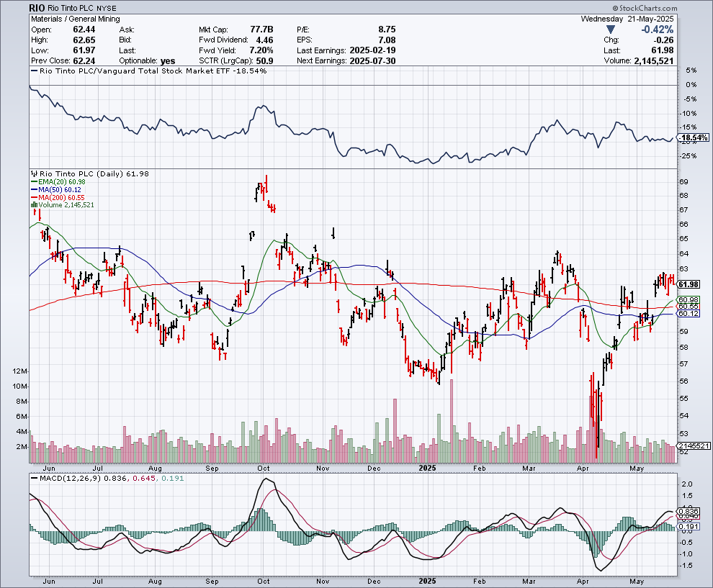Screen dimensions: 713x588
Task: Click the Oct month label below the volume bars
Action: coord(264,468)
